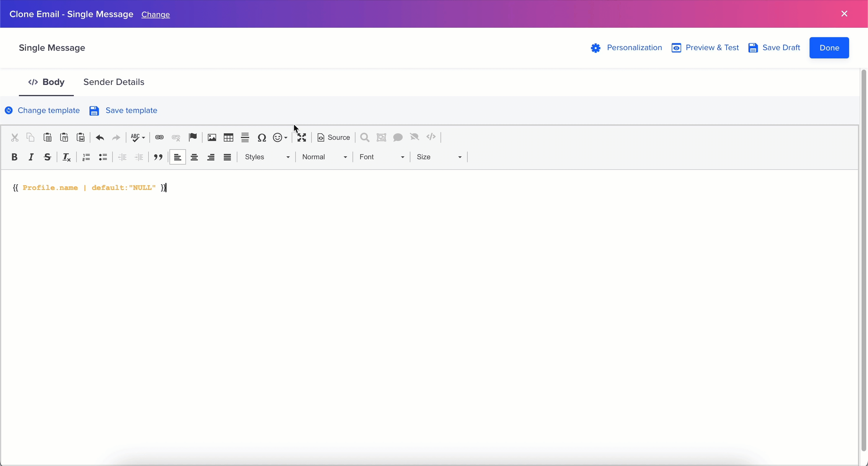The image size is (868, 466).
Task: Toggle bold formatting
Action: coord(14,157)
